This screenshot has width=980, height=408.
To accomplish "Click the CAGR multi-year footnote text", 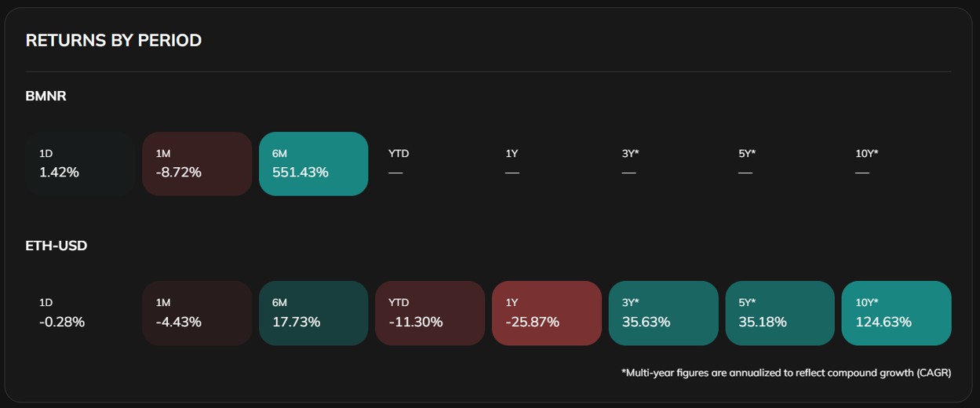I will pos(785,373).
